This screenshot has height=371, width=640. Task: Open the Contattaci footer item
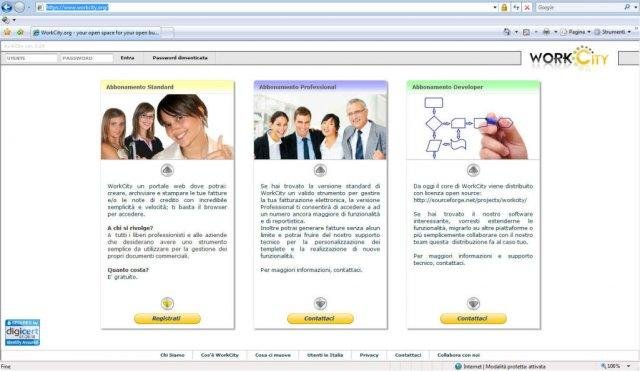[408, 355]
